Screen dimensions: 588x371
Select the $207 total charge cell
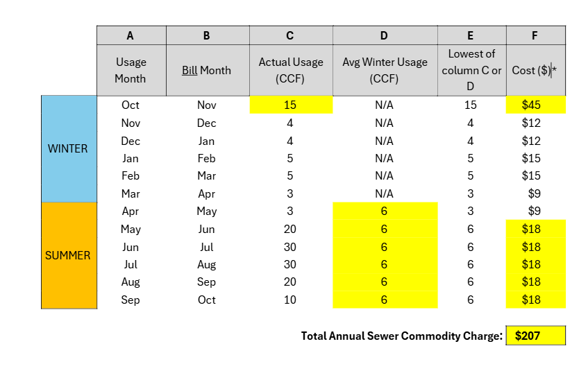tap(535, 336)
